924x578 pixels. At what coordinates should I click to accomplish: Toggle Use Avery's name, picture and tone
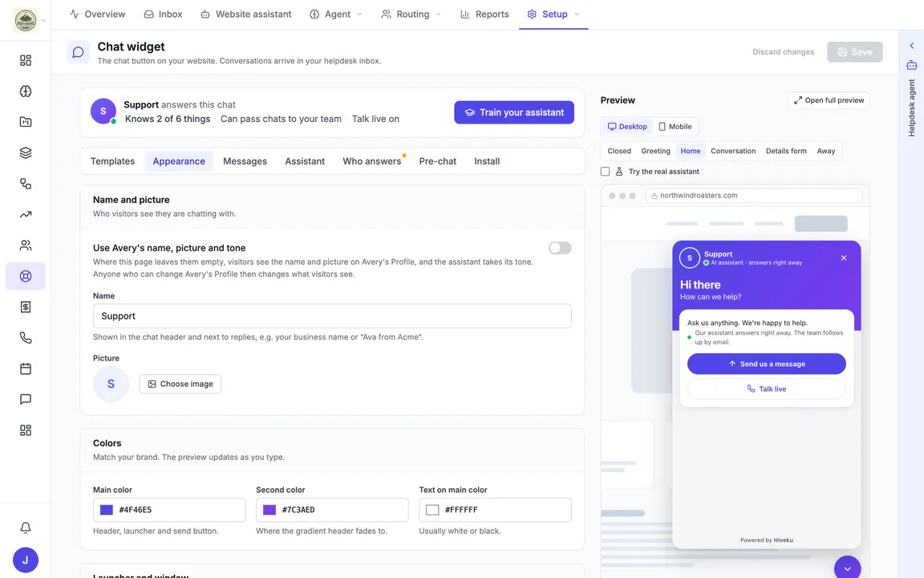(560, 248)
